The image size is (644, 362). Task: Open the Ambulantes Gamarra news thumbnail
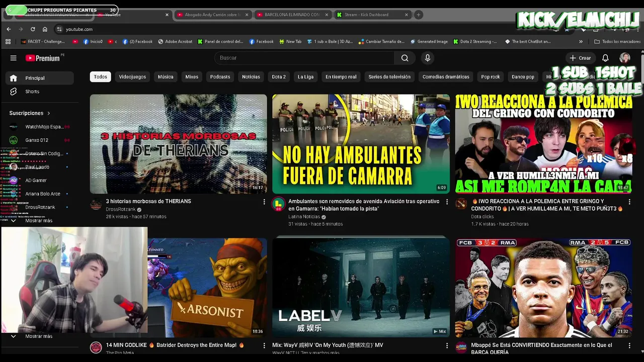pyautogui.click(x=361, y=144)
